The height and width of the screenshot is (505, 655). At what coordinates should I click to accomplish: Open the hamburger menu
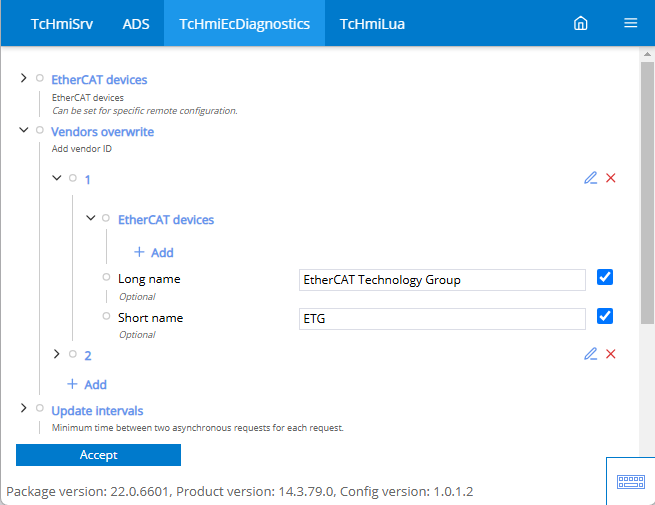click(630, 23)
